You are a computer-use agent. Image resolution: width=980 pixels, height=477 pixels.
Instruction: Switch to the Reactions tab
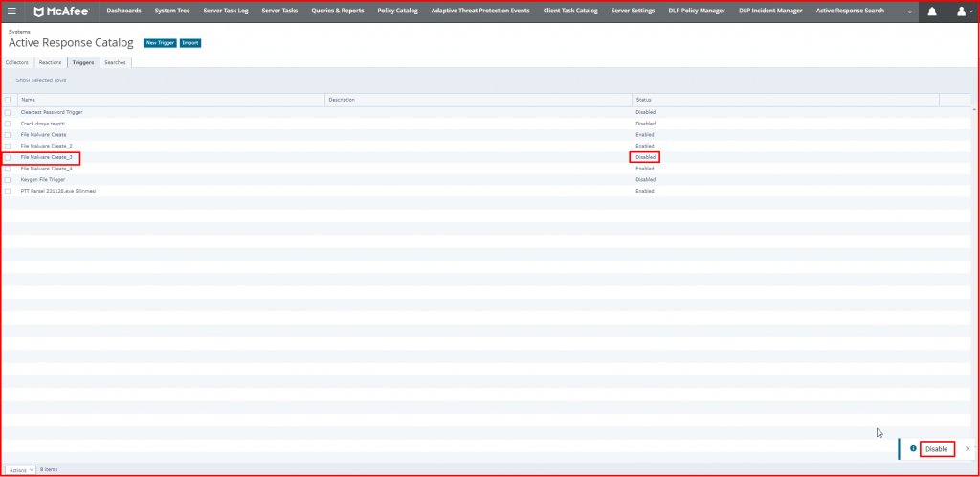50,62
